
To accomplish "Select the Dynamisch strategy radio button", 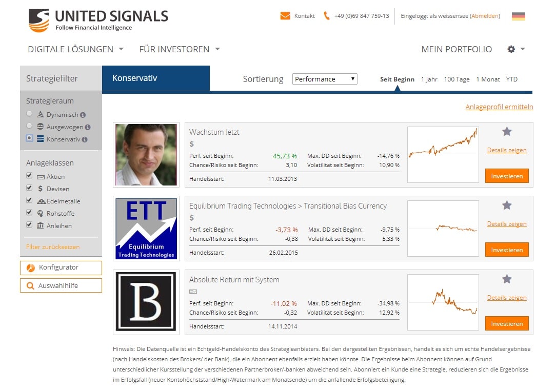I will coord(29,114).
